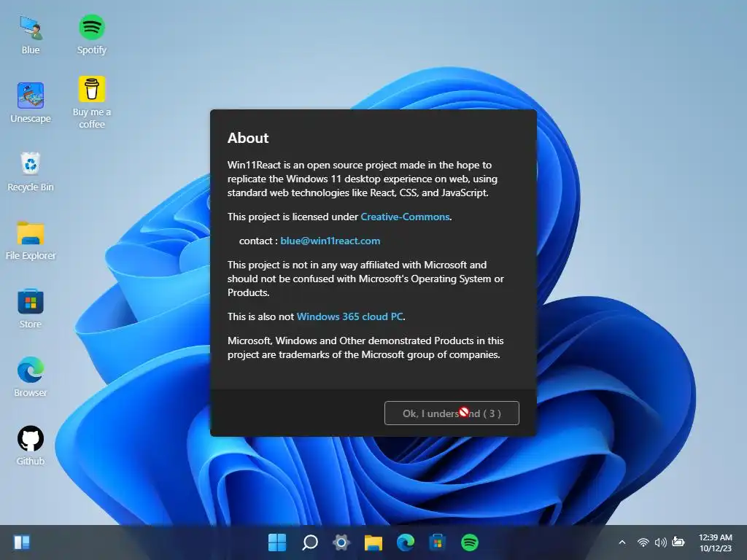Open the Start menu

pos(277,542)
